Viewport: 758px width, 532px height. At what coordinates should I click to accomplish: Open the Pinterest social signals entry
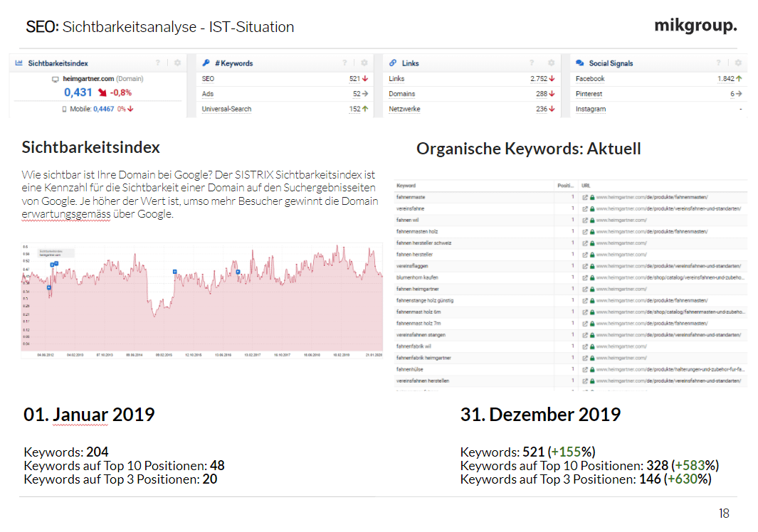[x=589, y=94]
